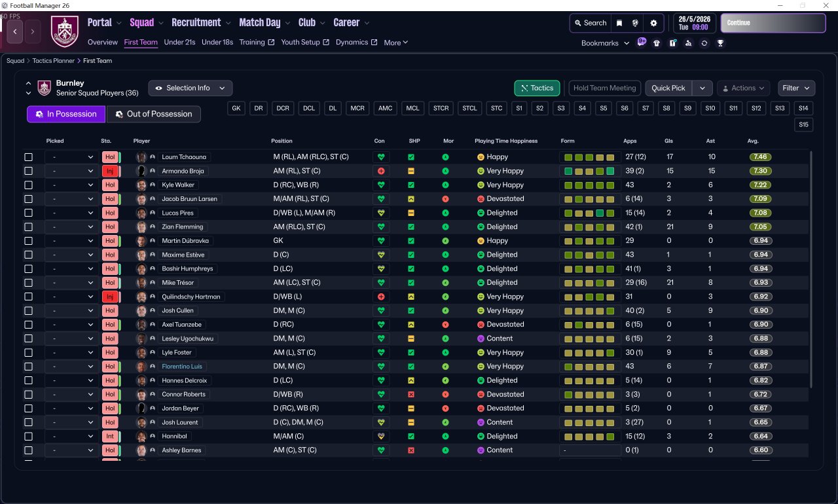Click the Quick Pick button
Viewport: 838px width, 504px height.
(x=668, y=88)
